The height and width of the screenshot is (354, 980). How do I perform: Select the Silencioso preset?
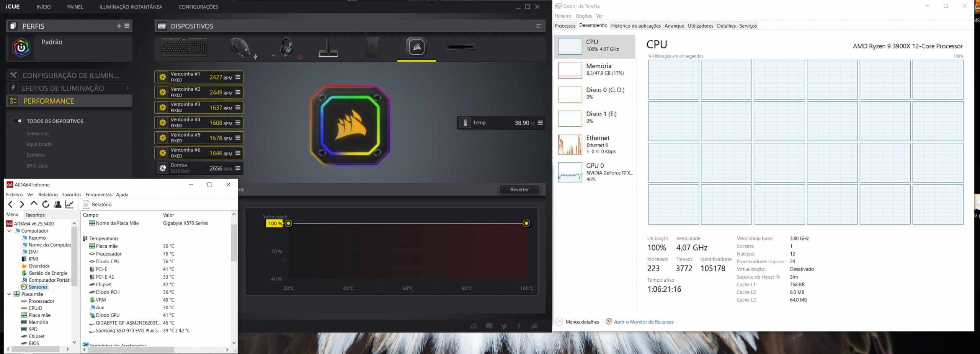coord(38,134)
